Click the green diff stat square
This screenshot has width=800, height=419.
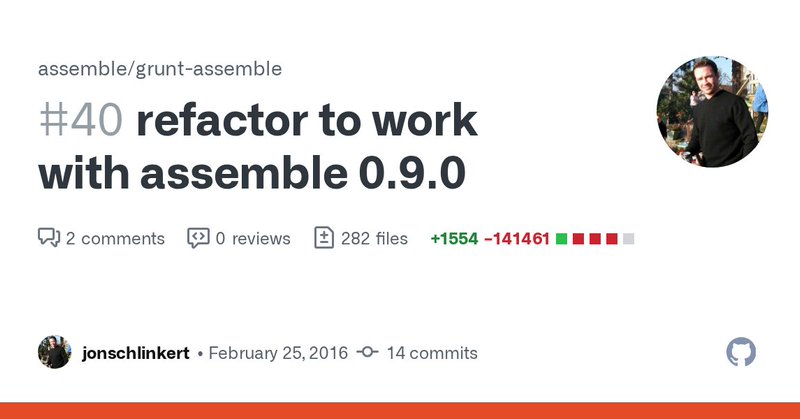(561, 239)
